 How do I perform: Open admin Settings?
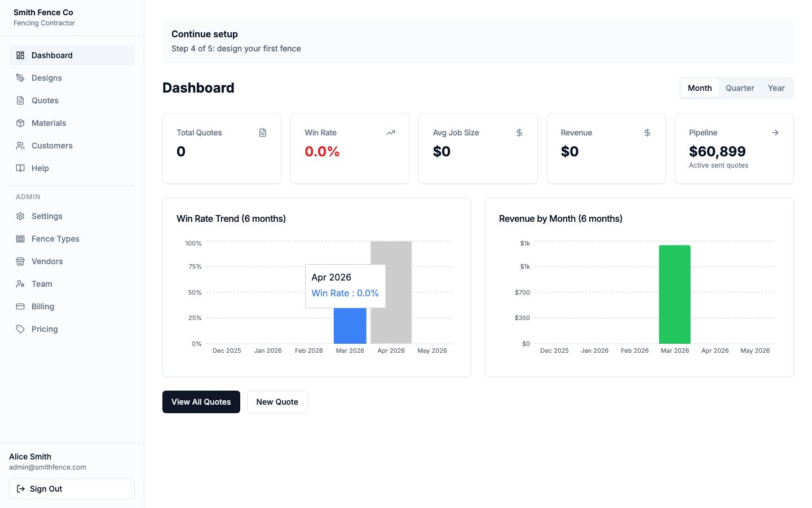(x=72, y=216)
